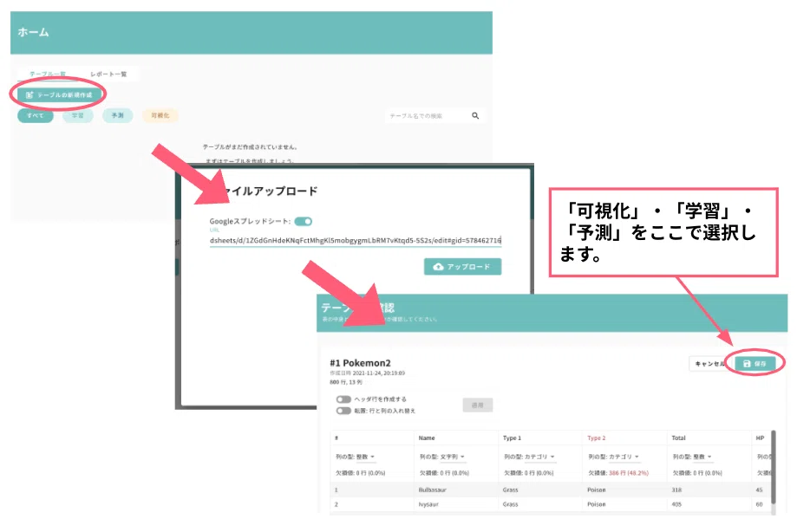Select the すべて filter chip

coord(35,116)
